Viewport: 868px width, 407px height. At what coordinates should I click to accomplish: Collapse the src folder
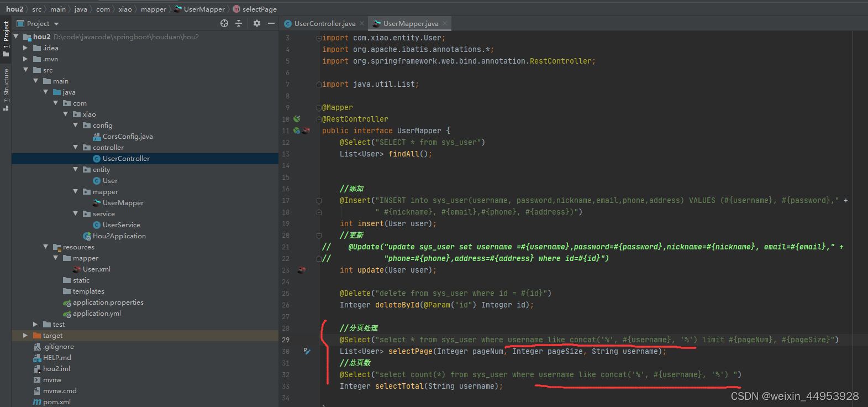pyautogui.click(x=25, y=70)
